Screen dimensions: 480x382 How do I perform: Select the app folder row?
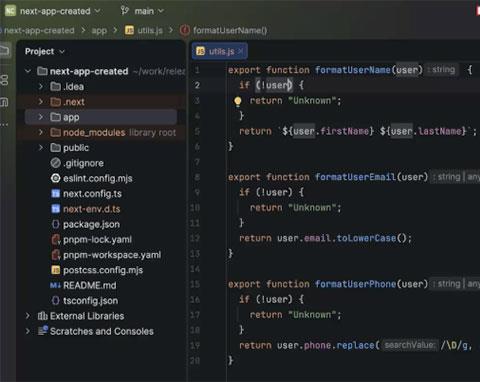pyautogui.click(x=101, y=117)
